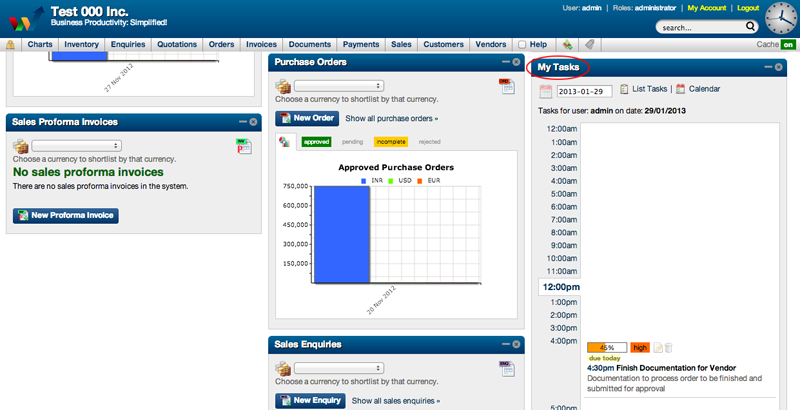The height and width of the screenshot is (410, 800).
Task: Click the tag icon in navigation bar
Action: tap(590, 45)
